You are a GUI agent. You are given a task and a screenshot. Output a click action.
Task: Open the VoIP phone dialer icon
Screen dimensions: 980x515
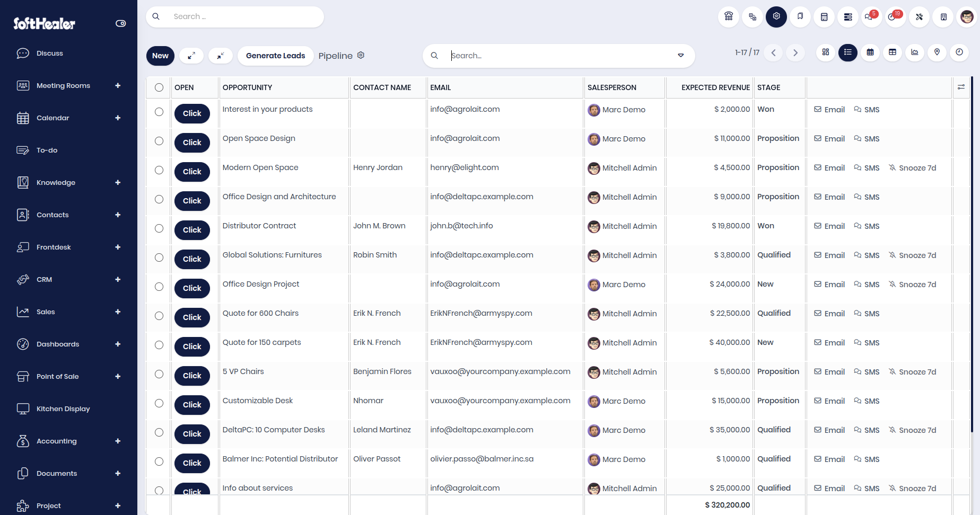tap(729, 16)
